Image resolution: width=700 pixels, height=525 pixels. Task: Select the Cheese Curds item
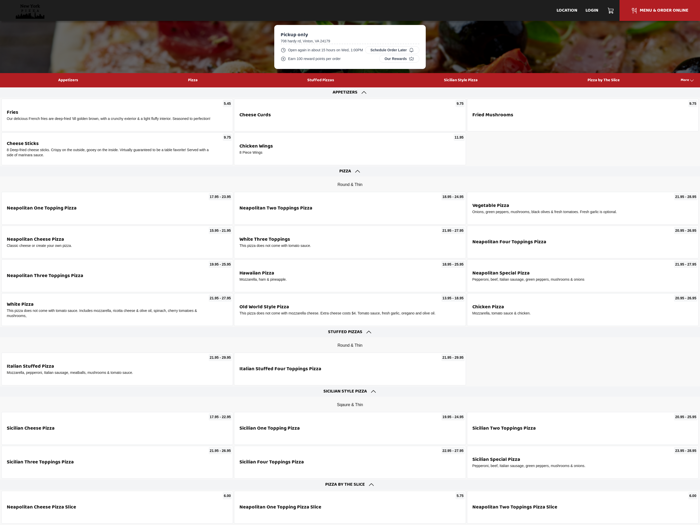(x=350, y=115)
